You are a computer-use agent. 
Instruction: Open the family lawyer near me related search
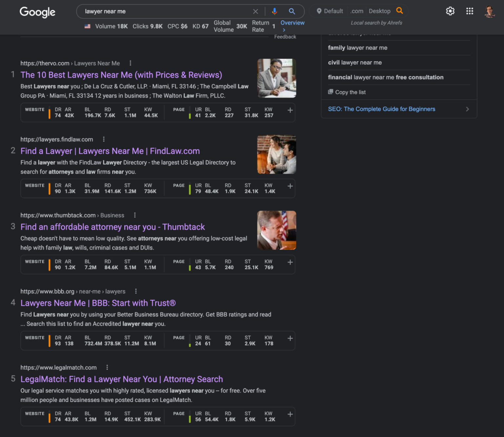click(x=358, y=48)
